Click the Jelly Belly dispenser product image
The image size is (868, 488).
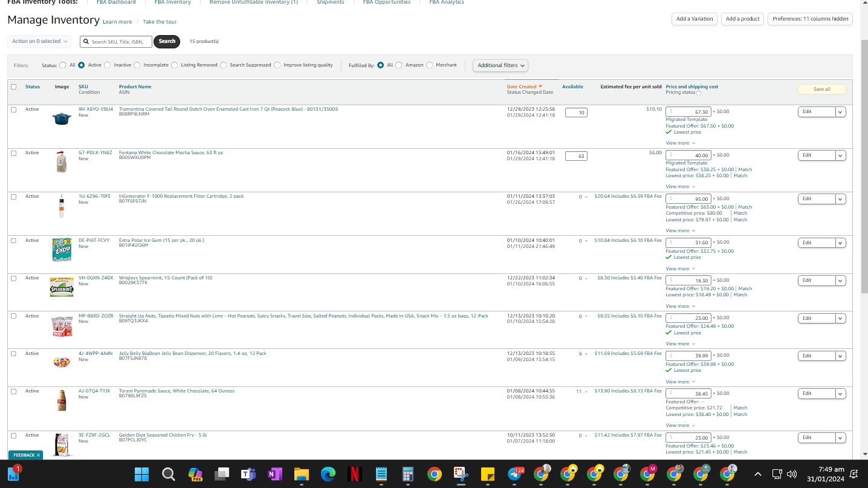(62, 362)
